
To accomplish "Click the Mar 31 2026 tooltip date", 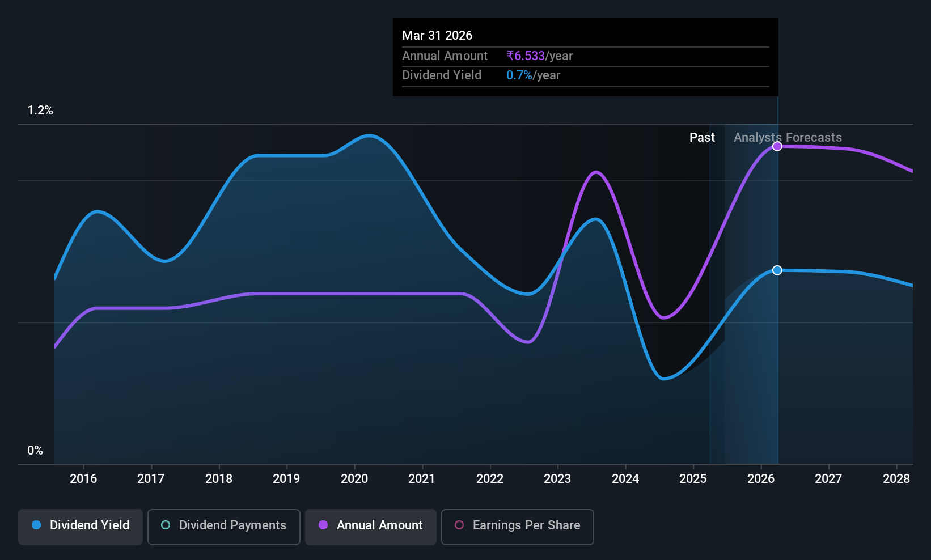I will [437, 35].
